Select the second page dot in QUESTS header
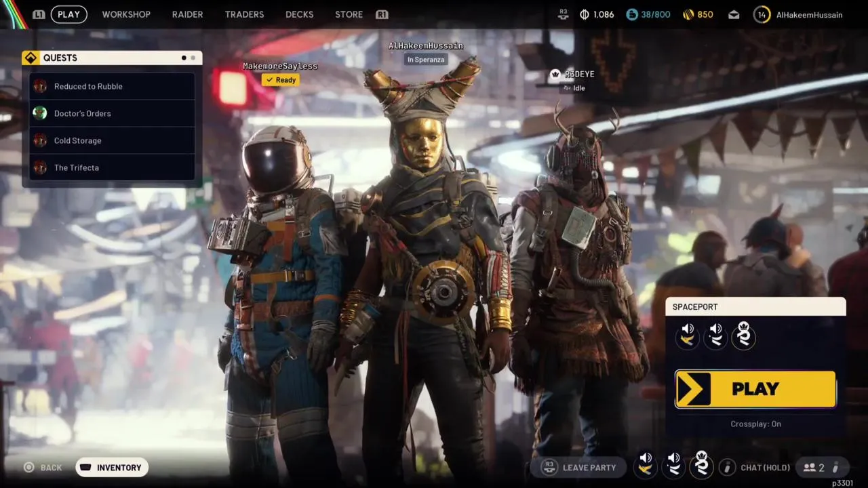Image resolution: width=868 pixels, height=488 pixels. click(x=193, y=58)
